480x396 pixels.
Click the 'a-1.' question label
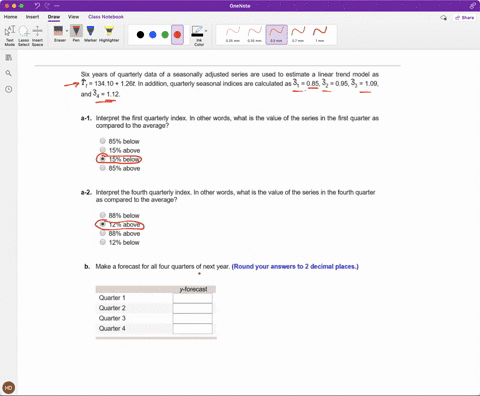click(86, 118)
